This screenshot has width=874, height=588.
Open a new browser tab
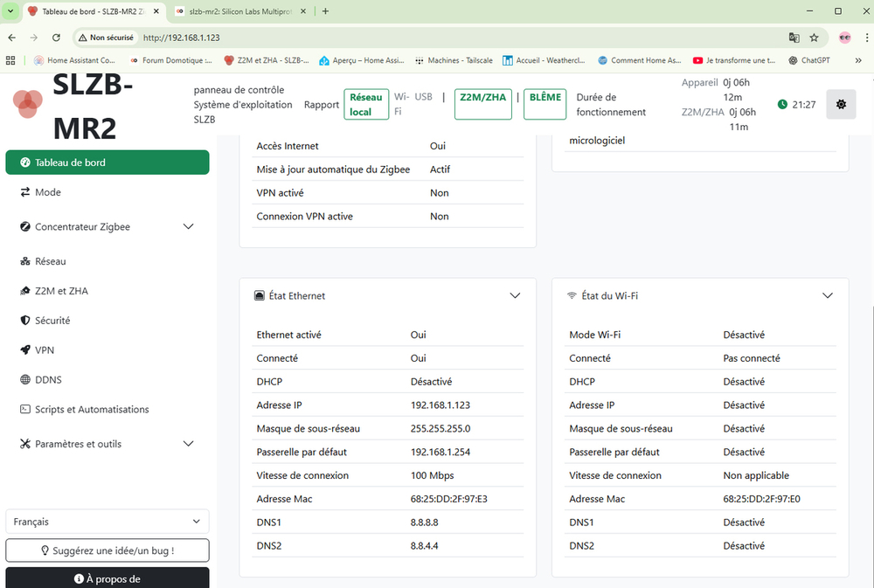click(325, 11)
